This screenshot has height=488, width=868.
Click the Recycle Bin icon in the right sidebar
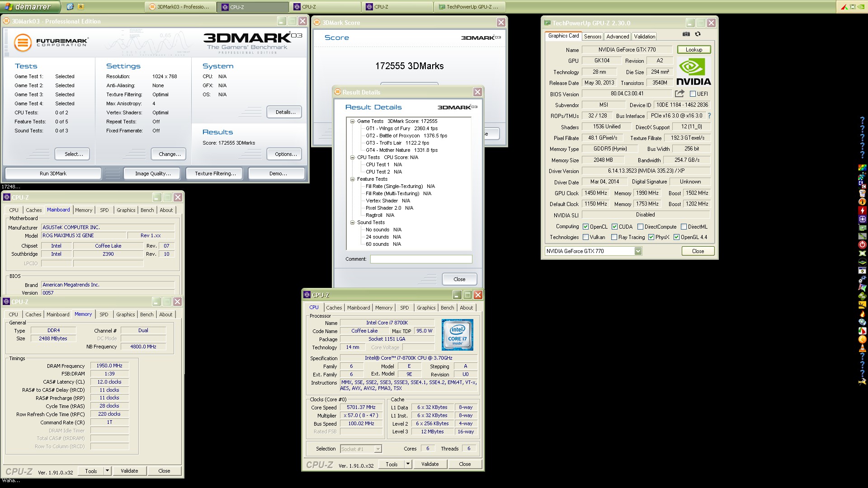[x=862, y=193]
